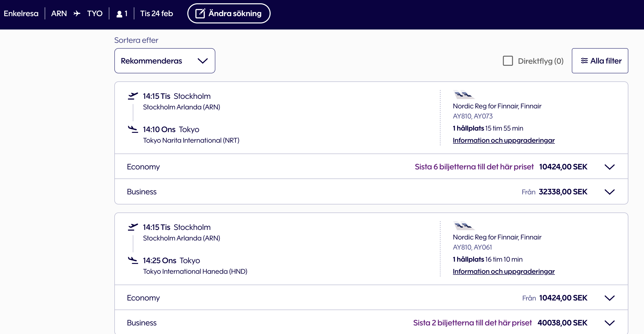This screenshot has width=644, height=334.
Task: Click Finnair logo on first flight card
Action: pos(463,95)
